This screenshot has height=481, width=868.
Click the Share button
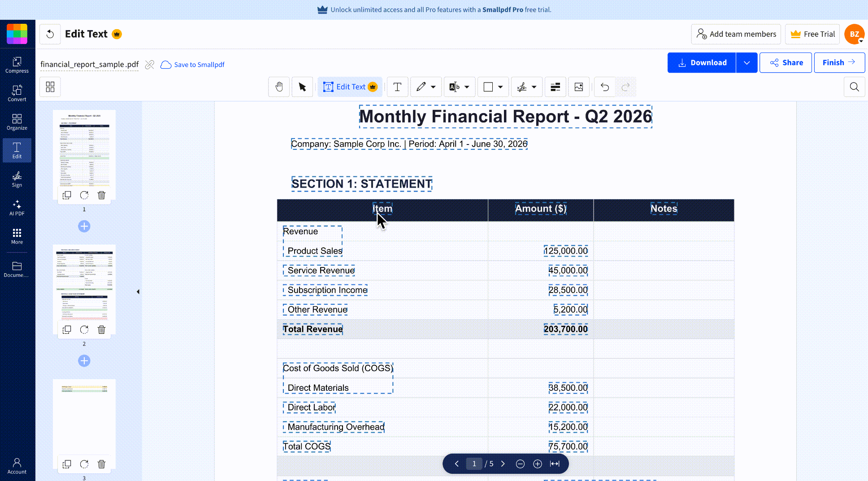click(786, 63)
